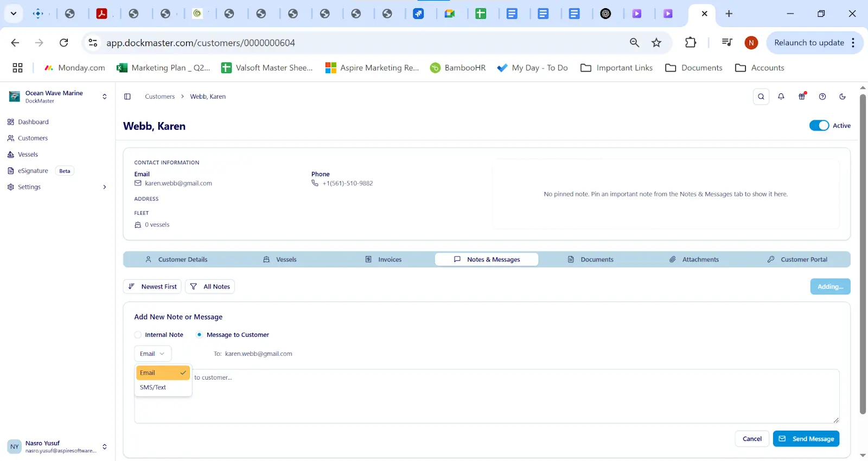Viewport: 868px width, 461px height.
Task: Toggle dark mode moon icon
Action: point(843,97)
